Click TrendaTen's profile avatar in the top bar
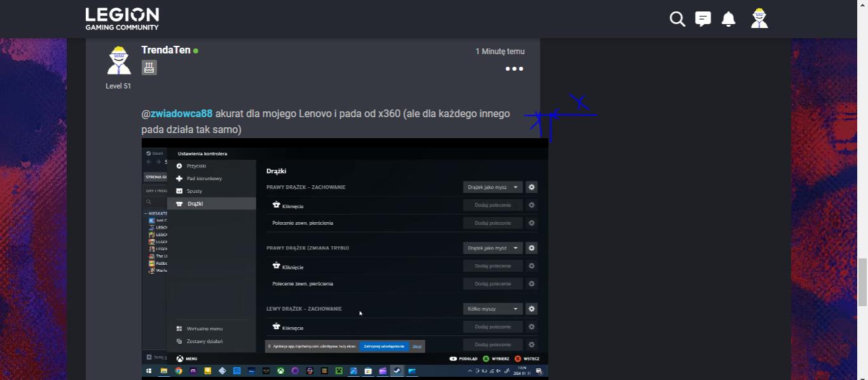868x380 pixels. tap(758, 18)
